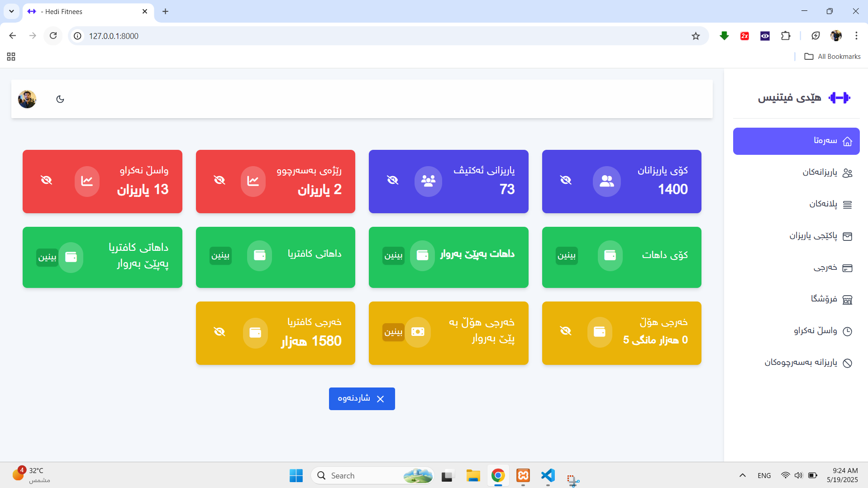This screenshot has height=488, width=868.
Task: Hide the خەرجی کافتریا 1580 value
Action: (x=219, y=332)
